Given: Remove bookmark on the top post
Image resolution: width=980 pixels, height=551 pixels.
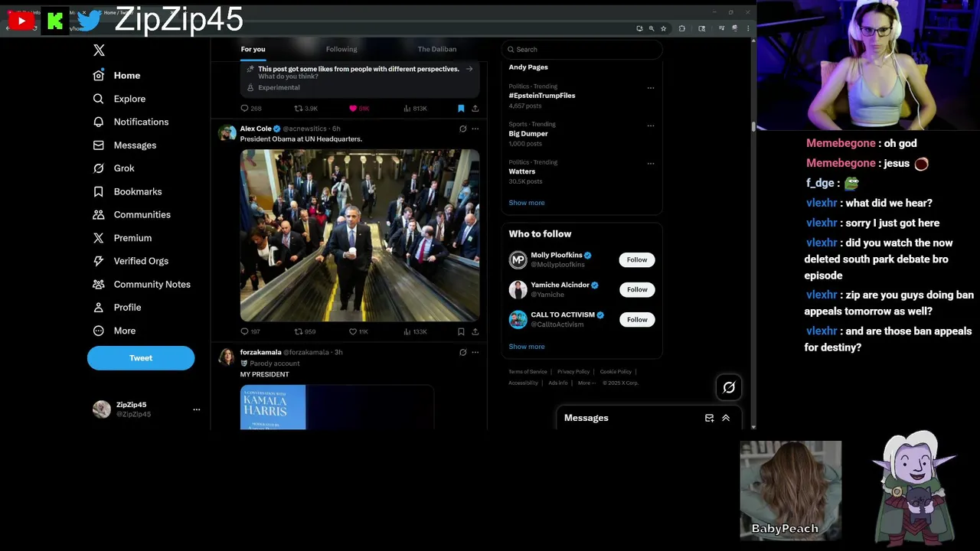Looking at the screenshot, I should tap(461, 109).
